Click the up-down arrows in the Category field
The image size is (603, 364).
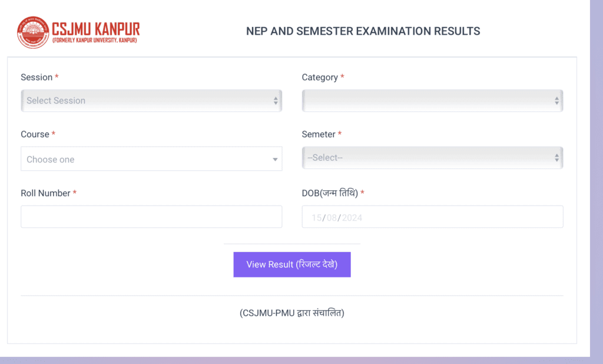pyautogui.click(x=556, y=101)
